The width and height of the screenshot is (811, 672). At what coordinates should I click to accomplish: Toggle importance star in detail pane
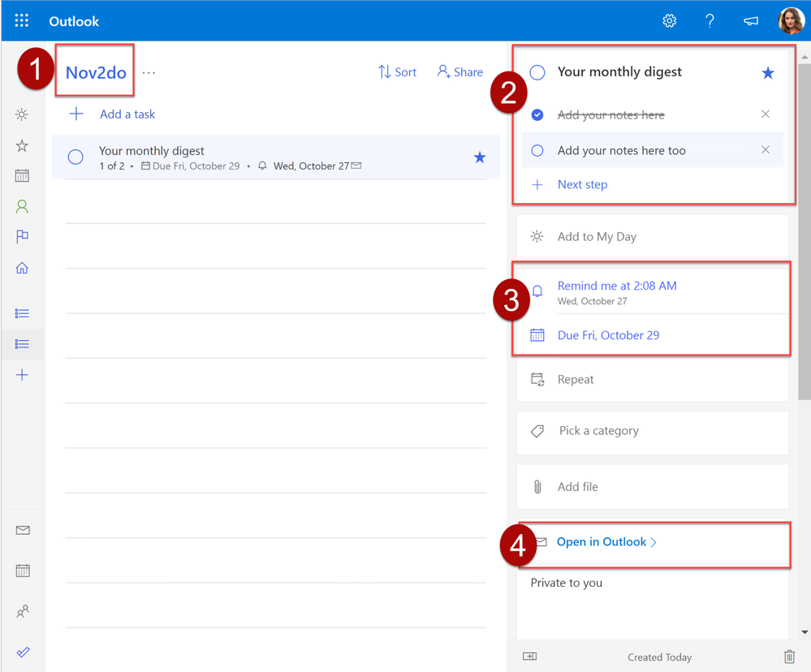pos(767,73)
